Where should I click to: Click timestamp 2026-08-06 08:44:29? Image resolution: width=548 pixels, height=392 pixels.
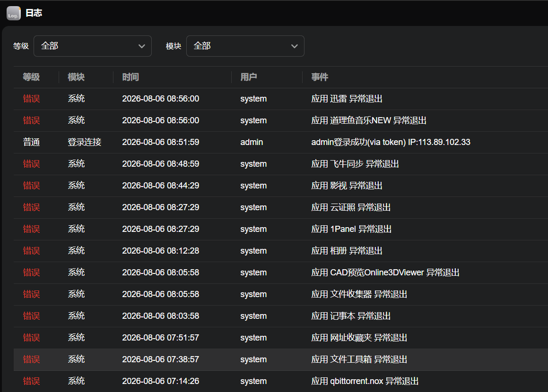(161, 185)
